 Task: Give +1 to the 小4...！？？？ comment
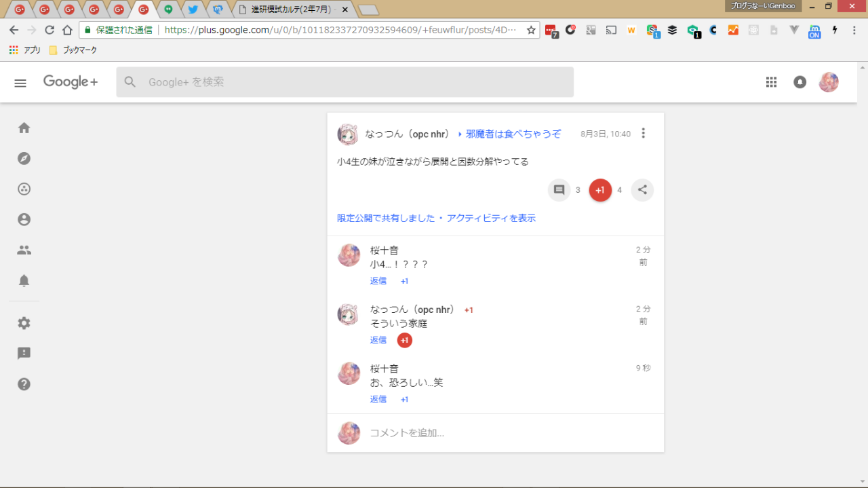click(x=405, y=281)
